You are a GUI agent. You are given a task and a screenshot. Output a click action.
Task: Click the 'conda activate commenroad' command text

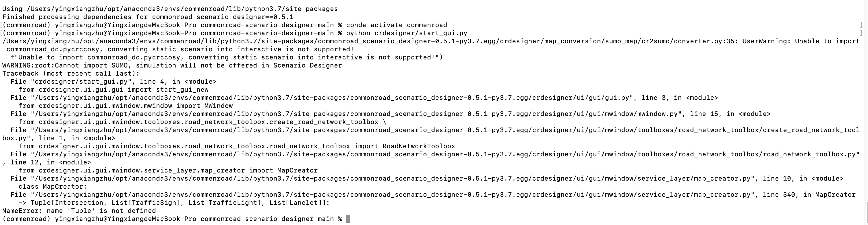click(396, 25)
